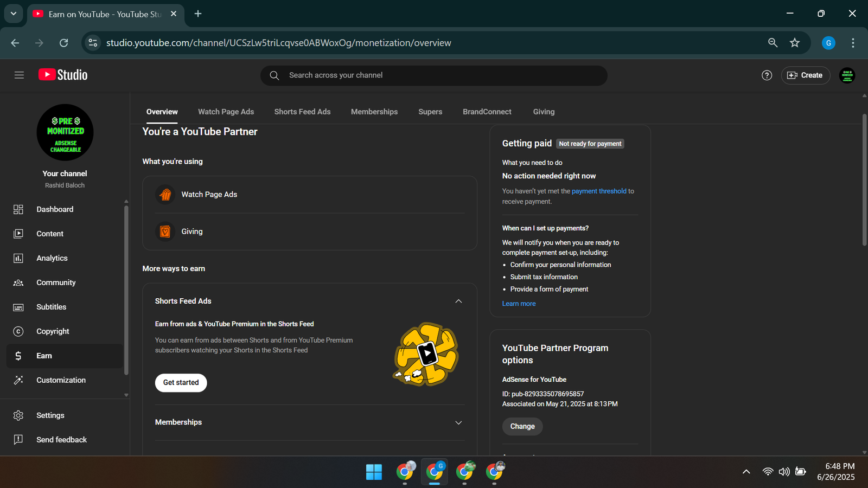Click the Community sidebar icon
The image size is (868, 488).
[18, 282]
